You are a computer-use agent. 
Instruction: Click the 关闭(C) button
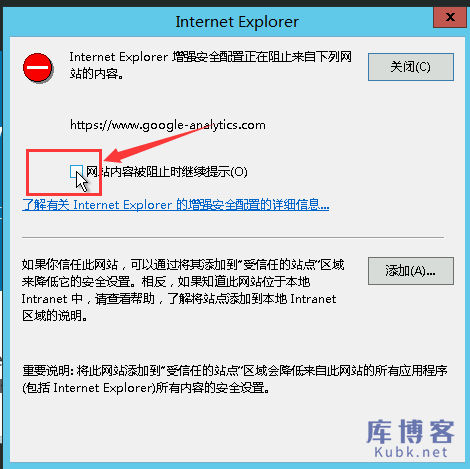(411, 67)
